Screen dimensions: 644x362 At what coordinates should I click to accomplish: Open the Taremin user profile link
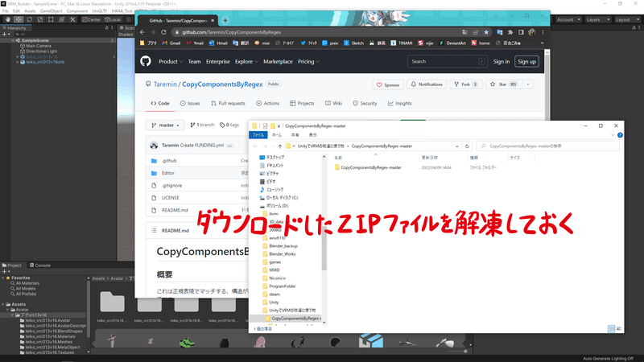pyautogui.click(x=165, y=84)
